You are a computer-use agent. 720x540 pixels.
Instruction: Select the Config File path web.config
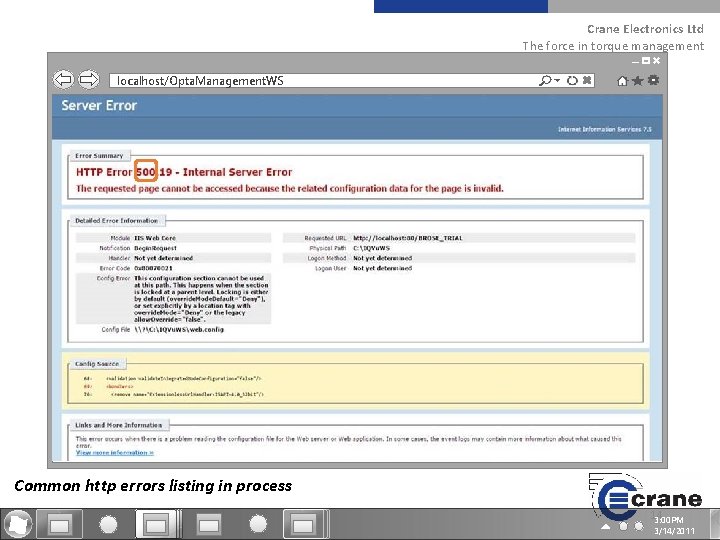pyautogui.click(x=179, y=330)
